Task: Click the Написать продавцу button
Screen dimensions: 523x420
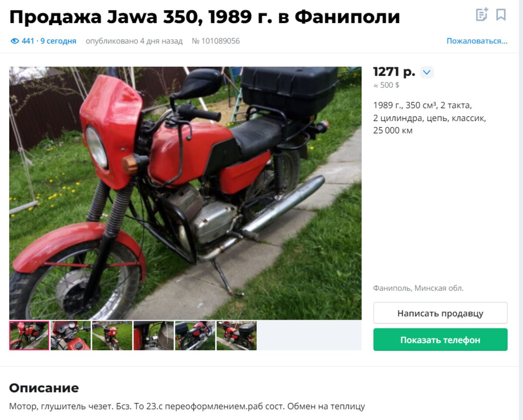Action: pyautogui.click(x=440, y=313)
